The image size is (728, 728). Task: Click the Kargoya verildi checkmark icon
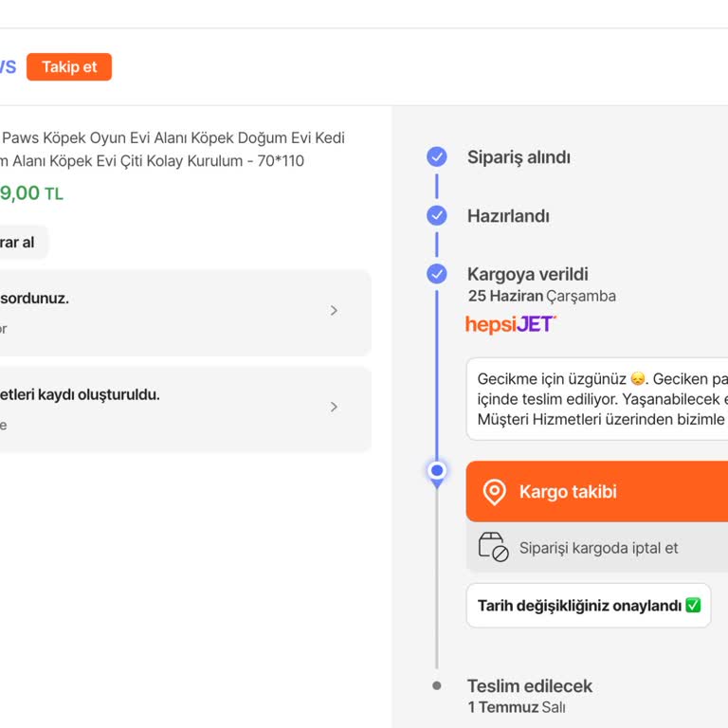tap(437, 274)
